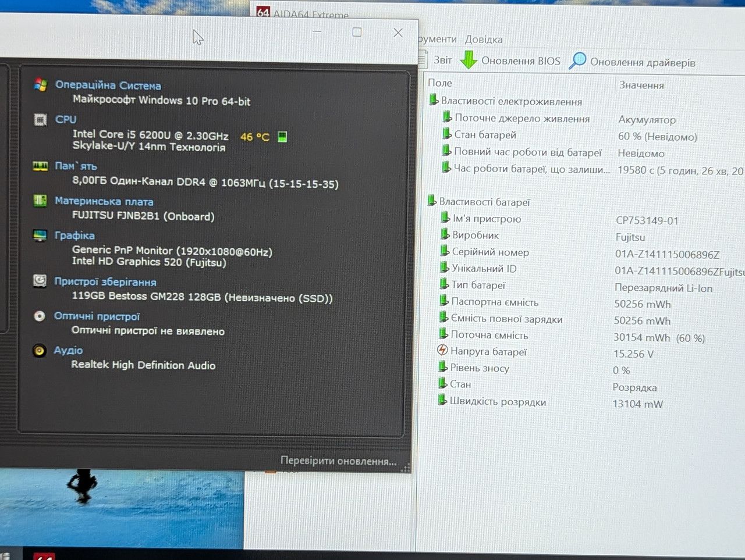Click the hard drive icon beside Пристрої зберігання
This screenshot has height=560, width=745.
40,281
